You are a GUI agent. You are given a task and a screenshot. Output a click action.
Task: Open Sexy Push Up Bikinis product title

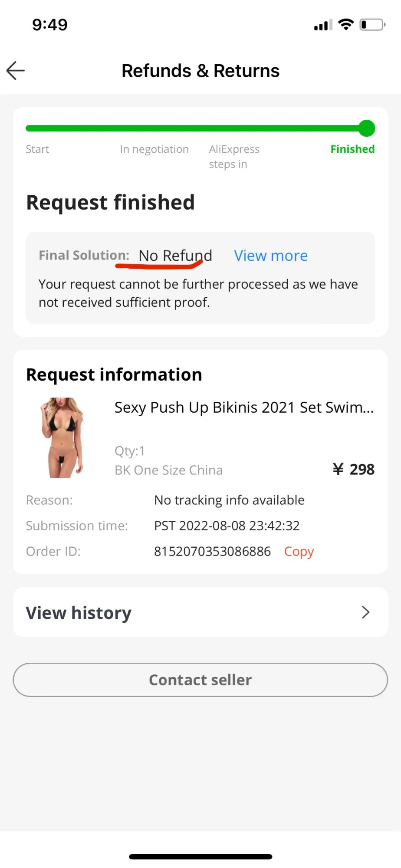[x=244, y=408]
